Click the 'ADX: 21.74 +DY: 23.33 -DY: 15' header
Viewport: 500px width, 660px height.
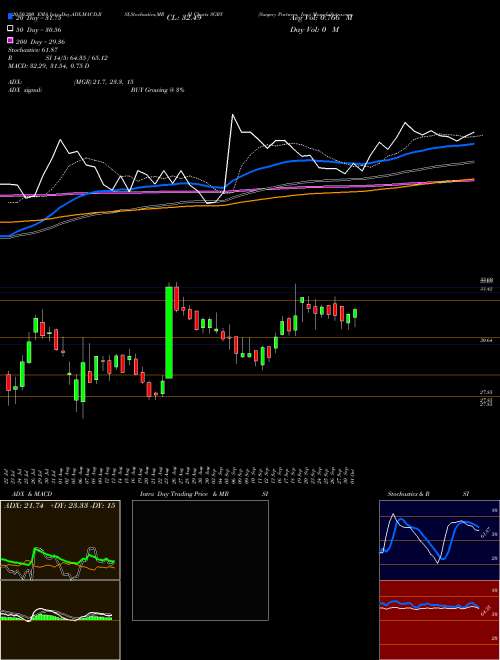coord(60,506)
